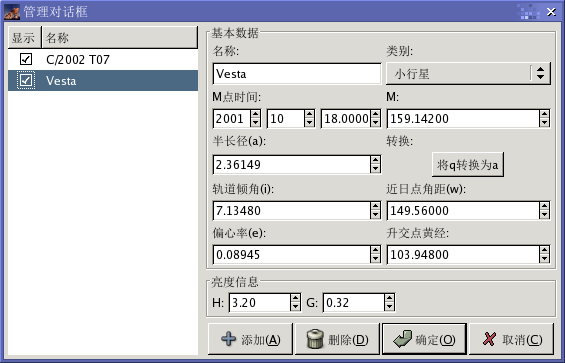Confirm with the 确定(O) button
Screen dimensions: 565x363
[424, 339]
